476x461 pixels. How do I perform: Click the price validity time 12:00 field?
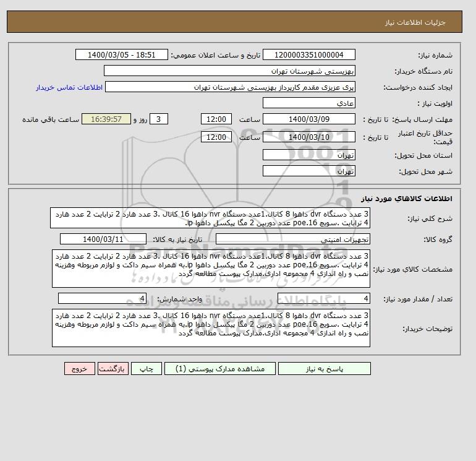[216, 137]
